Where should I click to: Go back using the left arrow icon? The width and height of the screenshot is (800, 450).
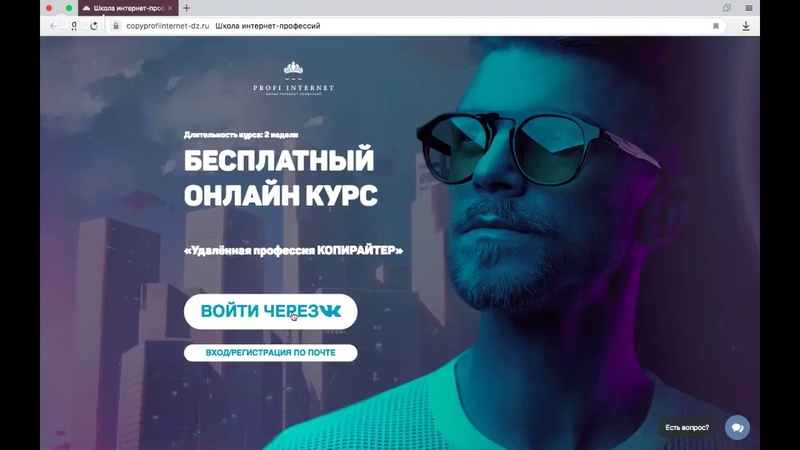(x=54, y=26)
